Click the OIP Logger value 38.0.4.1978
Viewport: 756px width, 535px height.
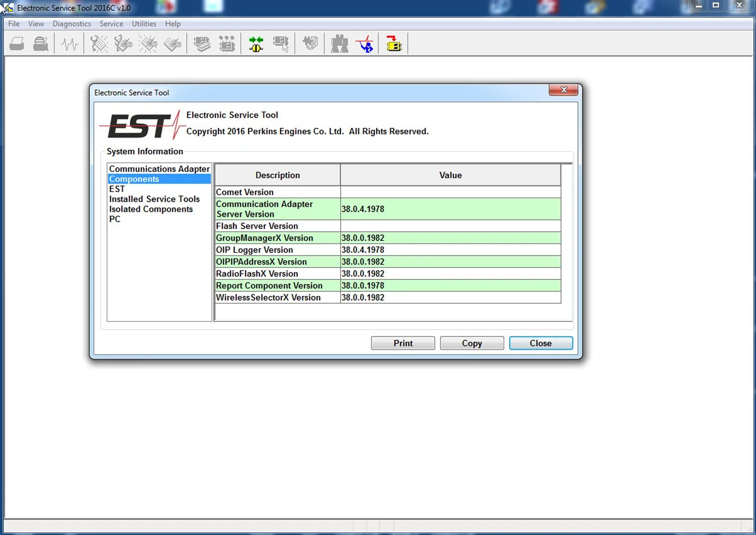click(x=363, y=250)
